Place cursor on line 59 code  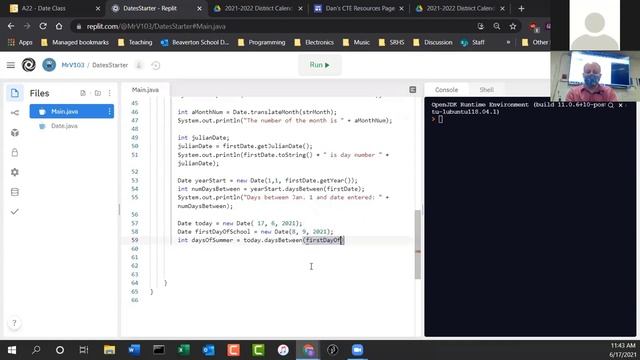261,240
